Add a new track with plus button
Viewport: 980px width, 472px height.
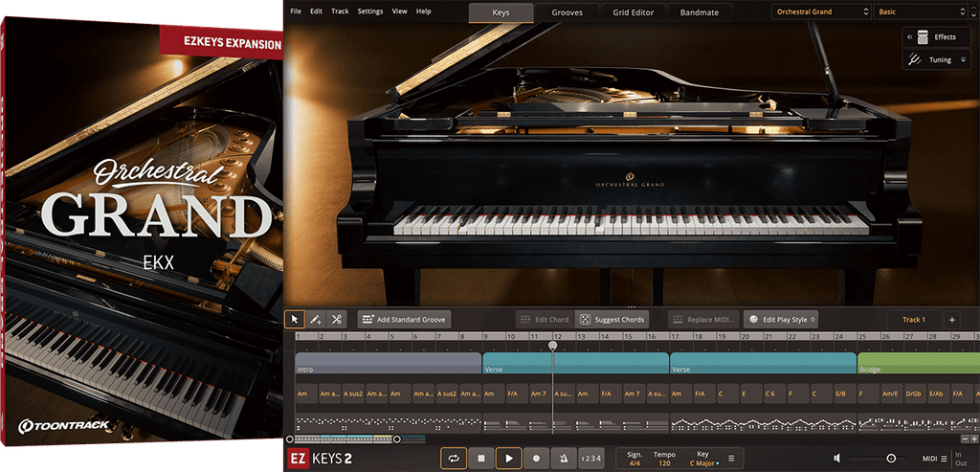tap(952, 320)
